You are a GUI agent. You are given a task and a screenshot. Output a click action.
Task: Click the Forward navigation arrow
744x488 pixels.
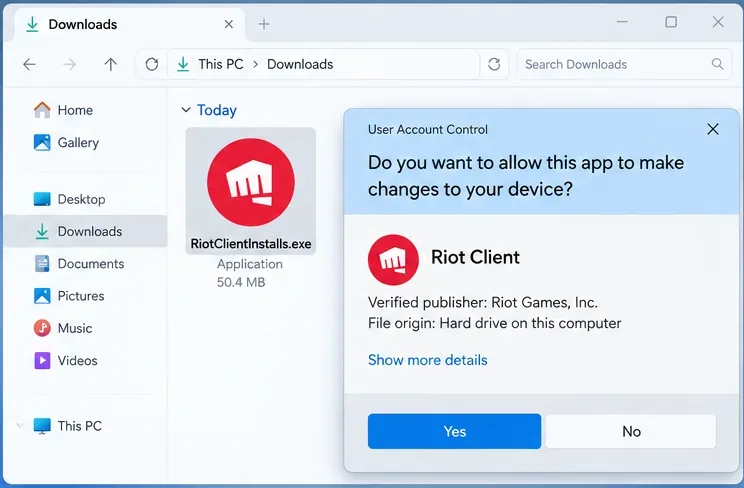click(70, 64)
